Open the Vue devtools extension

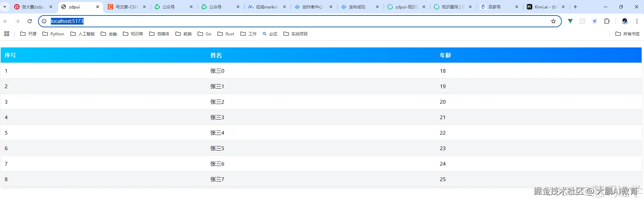570,21
